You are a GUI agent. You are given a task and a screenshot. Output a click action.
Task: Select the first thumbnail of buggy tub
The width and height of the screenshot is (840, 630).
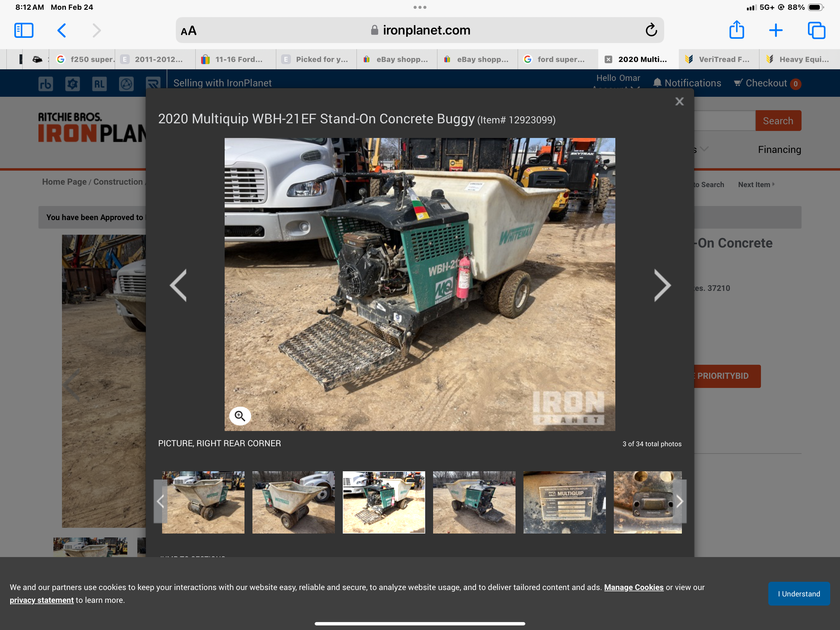click(203, 502)
